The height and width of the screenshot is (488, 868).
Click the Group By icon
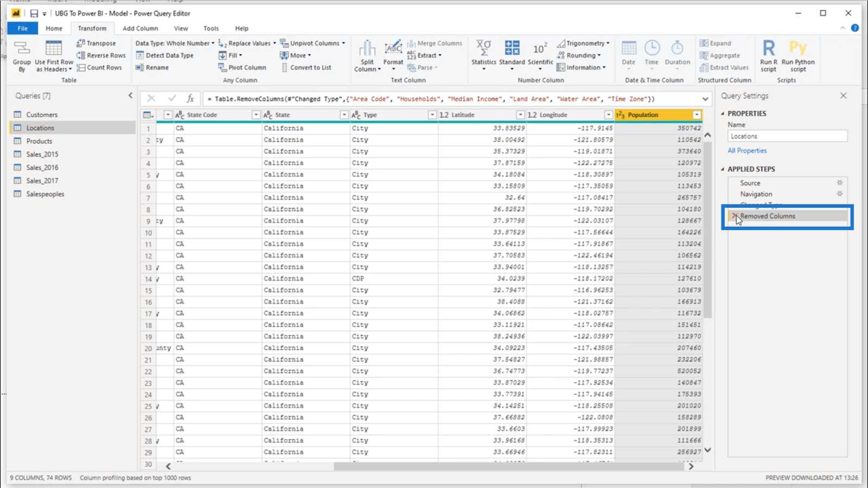pos(22,49)
